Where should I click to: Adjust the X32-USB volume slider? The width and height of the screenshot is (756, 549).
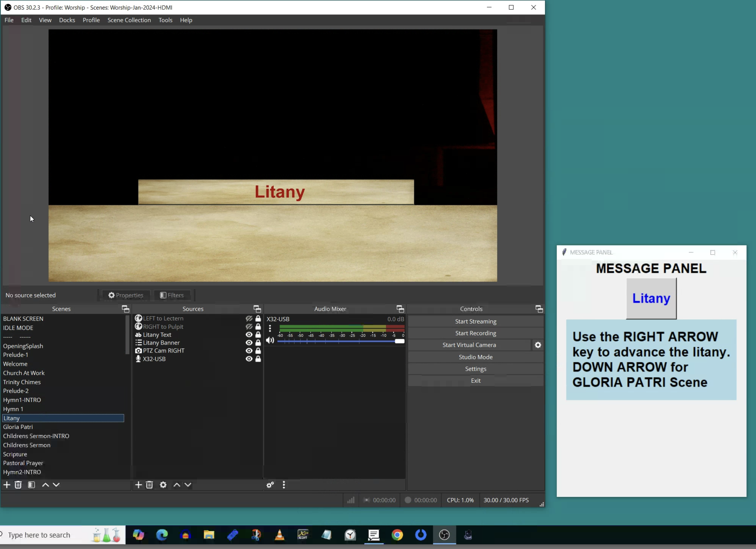[x=399, y=341]
